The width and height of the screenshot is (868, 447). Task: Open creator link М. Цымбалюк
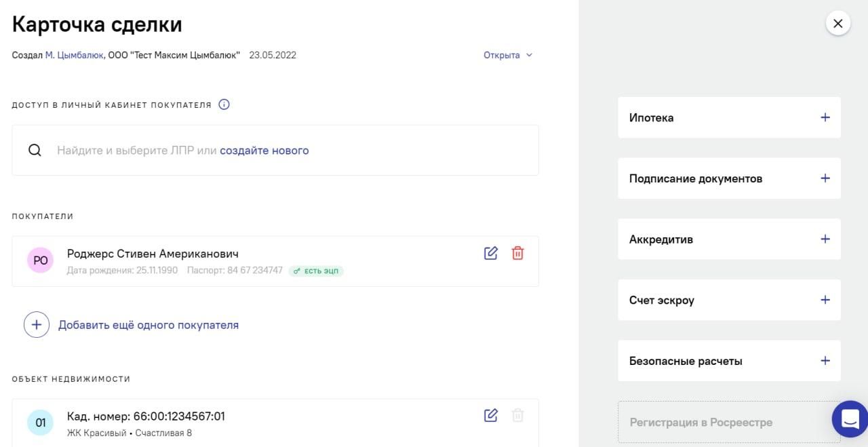pos(74,55)
